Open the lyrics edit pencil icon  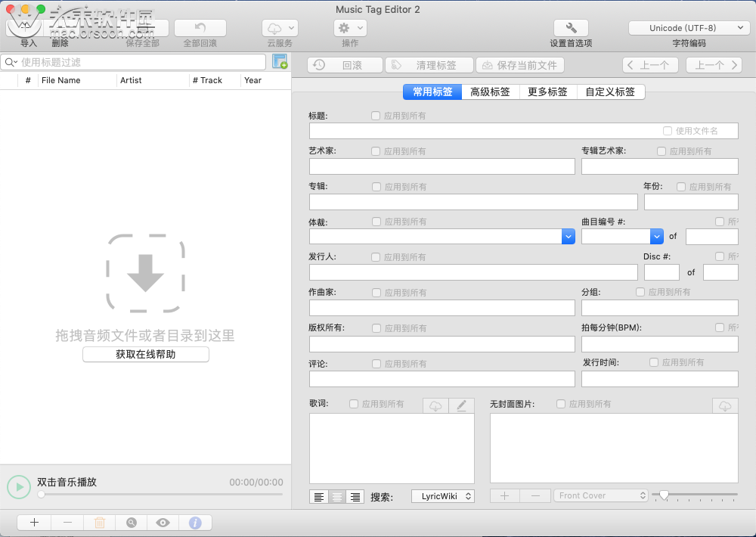tap(462, 406)
